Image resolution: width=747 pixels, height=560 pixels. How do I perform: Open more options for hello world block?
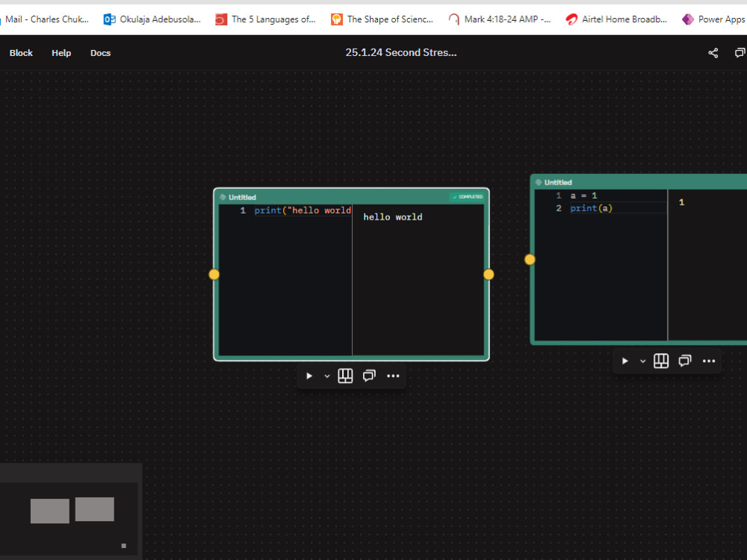coord(393,376)
